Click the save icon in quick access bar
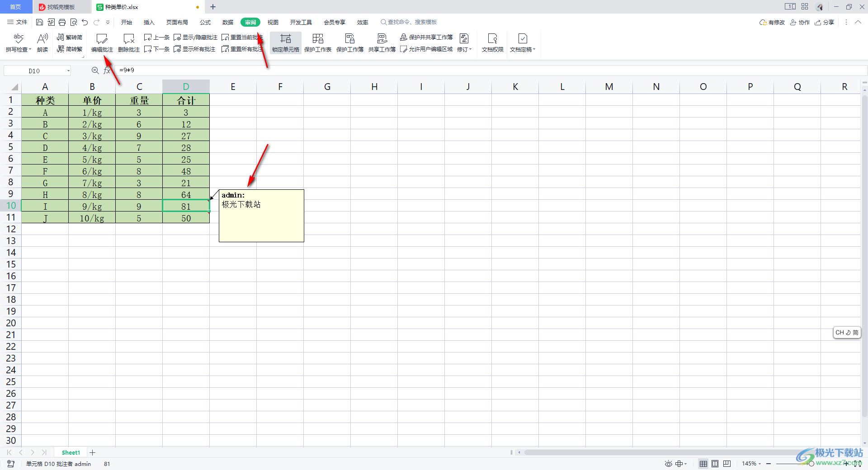 click(x=40, y=22)
